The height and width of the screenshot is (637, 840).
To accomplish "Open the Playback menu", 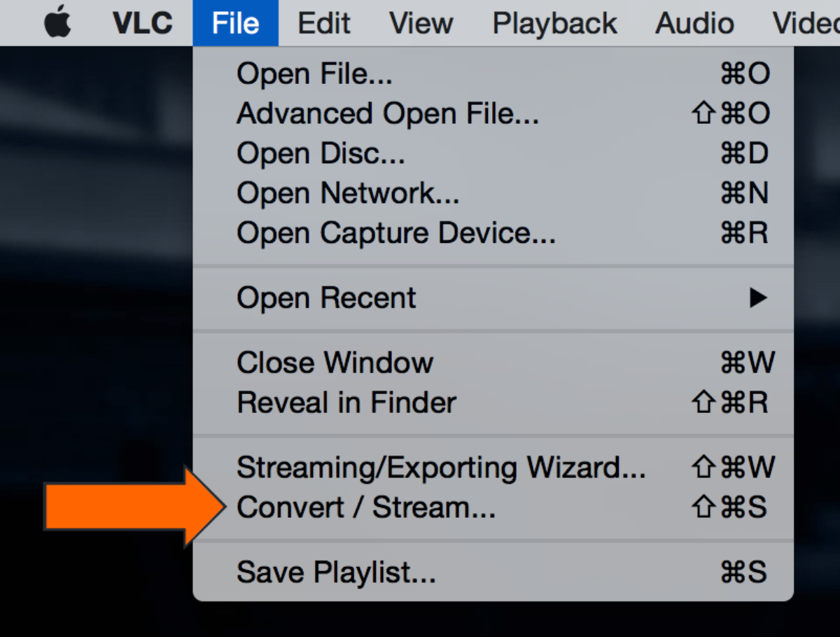I will [554, 23].
